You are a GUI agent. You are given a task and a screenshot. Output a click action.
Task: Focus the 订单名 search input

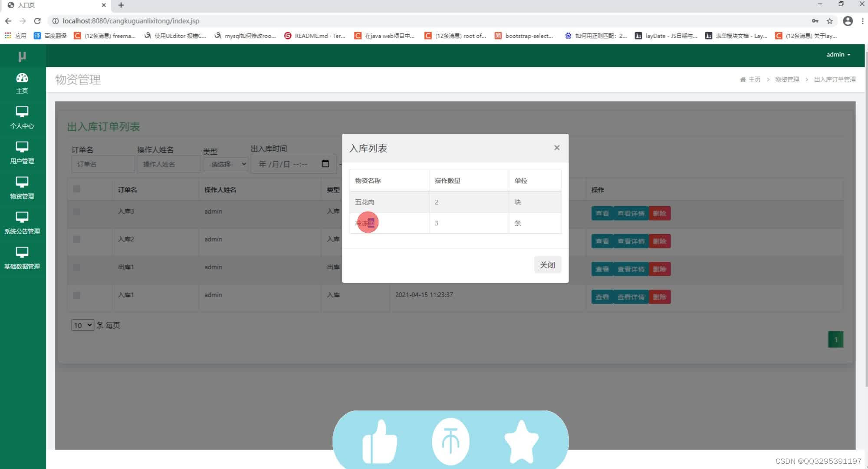click(x=103, y=164)
